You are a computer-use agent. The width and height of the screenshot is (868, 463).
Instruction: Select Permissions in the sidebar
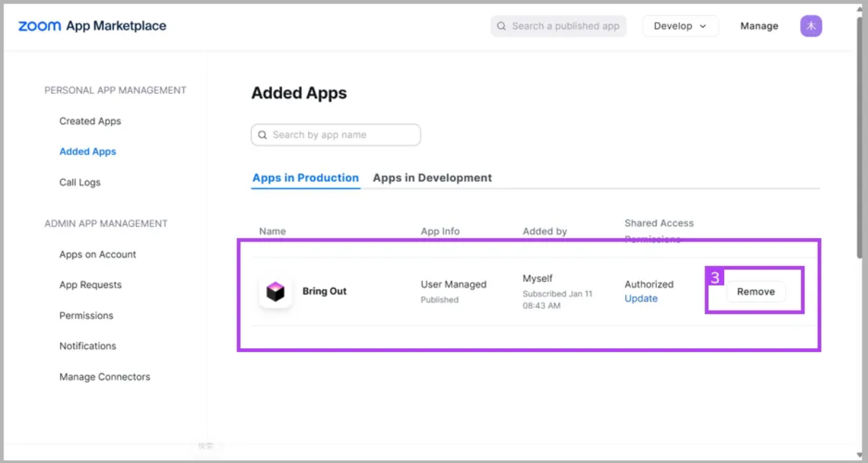[x=86, y=315]
